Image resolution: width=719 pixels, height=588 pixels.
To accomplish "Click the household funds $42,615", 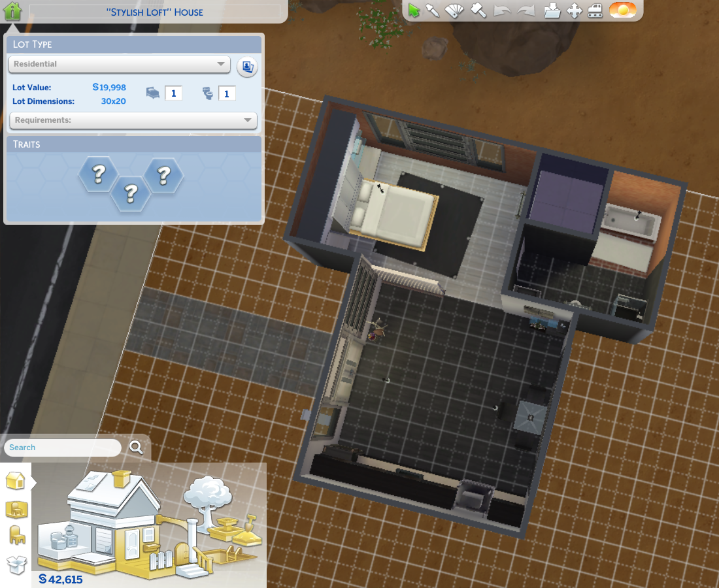I will [x=61, y=580].
